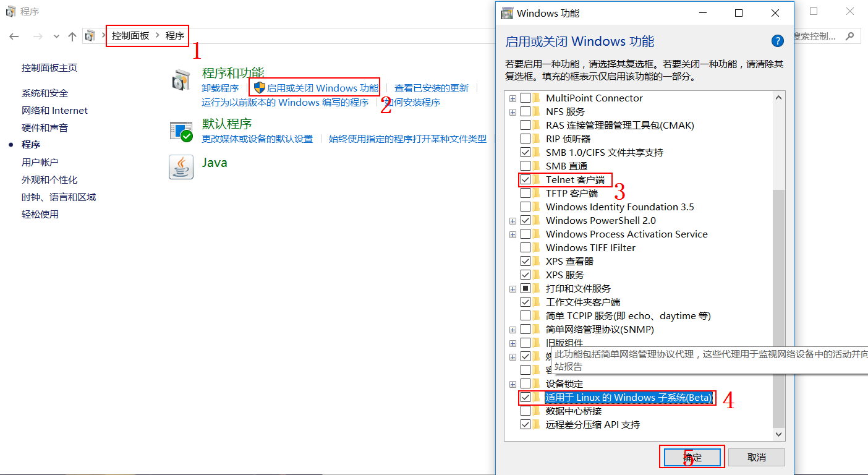868x475 pixels.
Task: Click the Programs and Features icon
Action: [181, 81]
